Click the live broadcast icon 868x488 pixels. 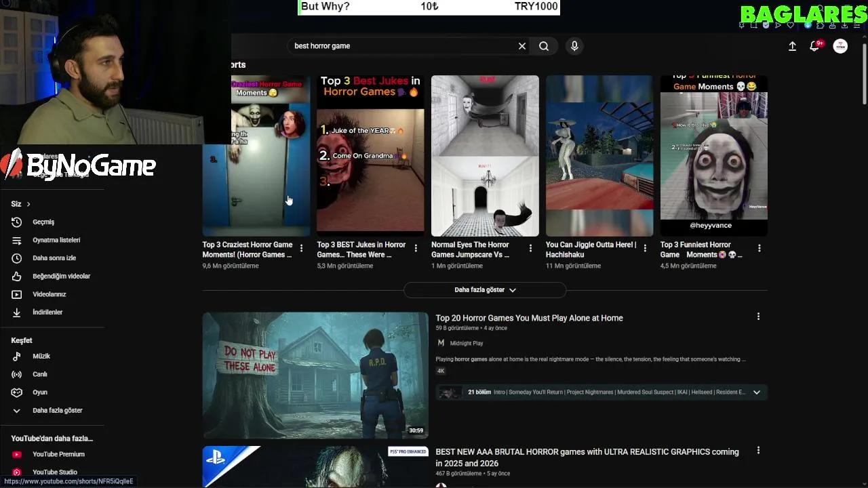(x=17, y=374)
